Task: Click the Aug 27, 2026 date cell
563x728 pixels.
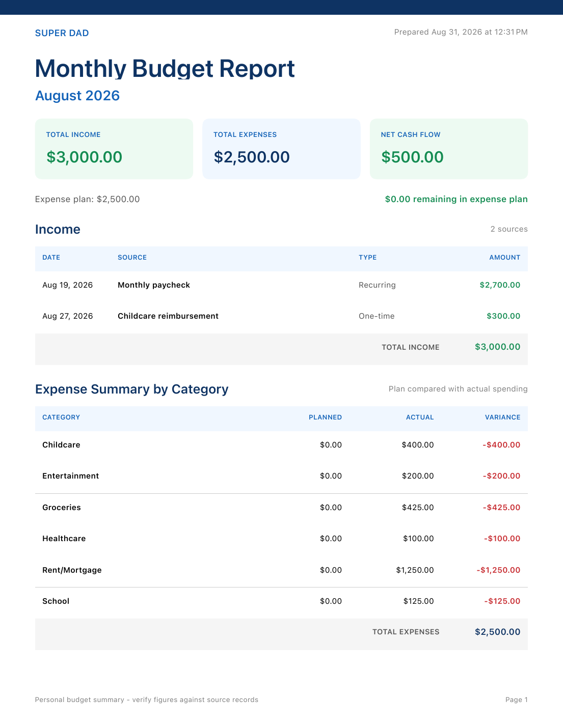Action: click(x=67, y=316)
